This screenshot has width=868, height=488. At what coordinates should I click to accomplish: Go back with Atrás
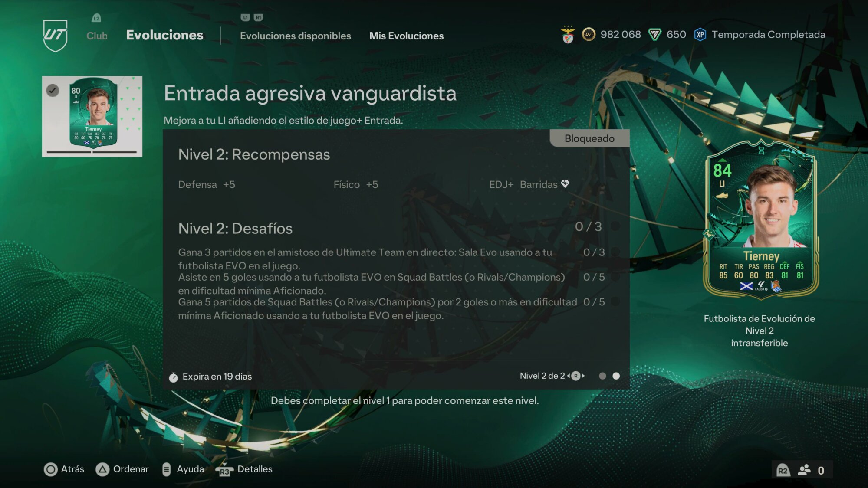click(72, 469)
